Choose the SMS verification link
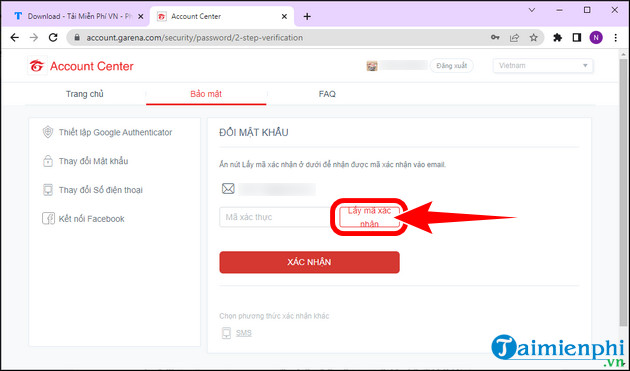Viewport: 630px width, 371px height. (243, 333)
